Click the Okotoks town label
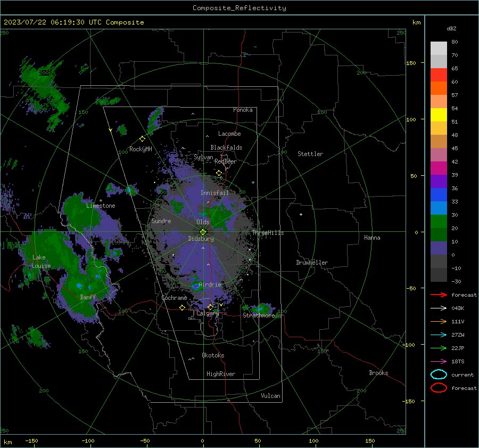The image size is (479, 448). coord(213,355)
